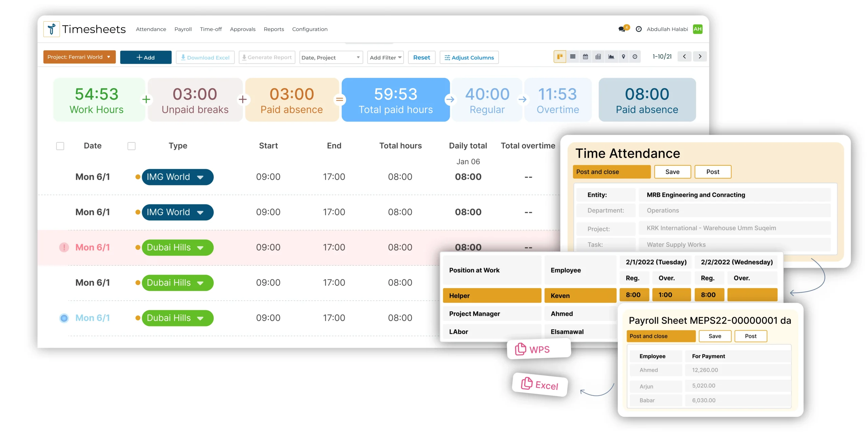Switch to kanban view icon

point(560,57)
